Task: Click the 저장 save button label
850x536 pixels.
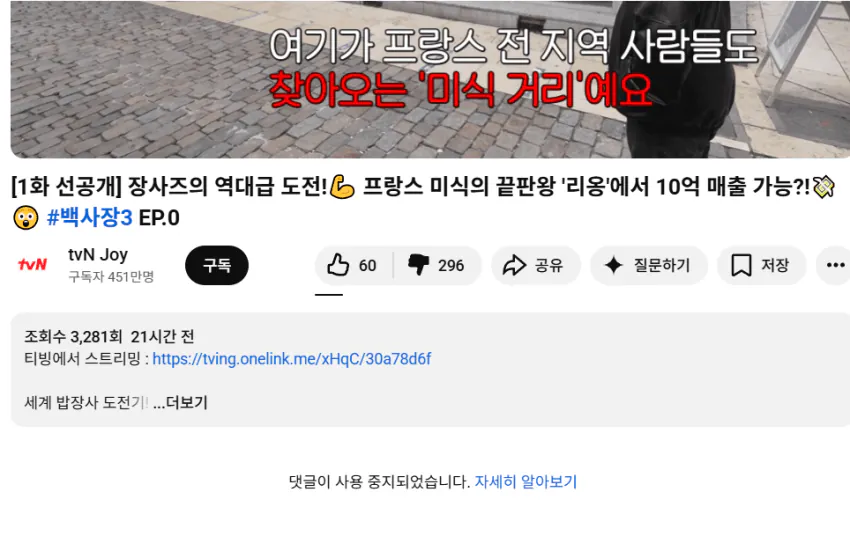Action: (775, 265)
